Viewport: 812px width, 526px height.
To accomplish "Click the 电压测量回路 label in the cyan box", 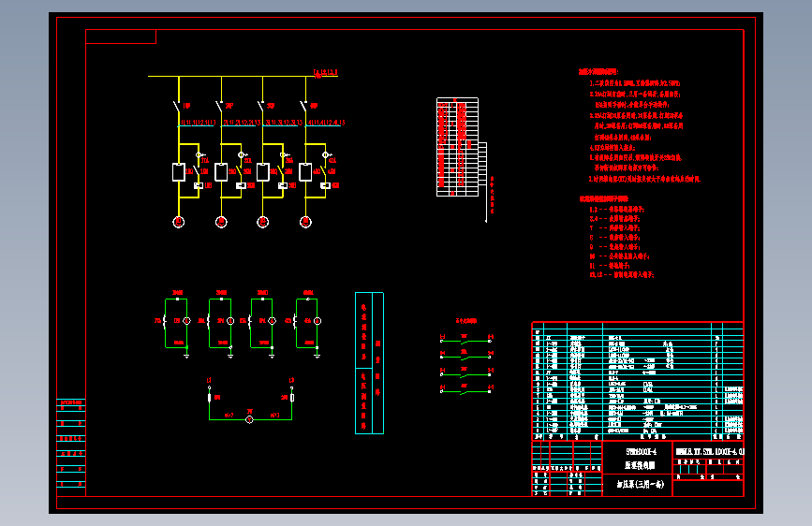I will point(363,401).
